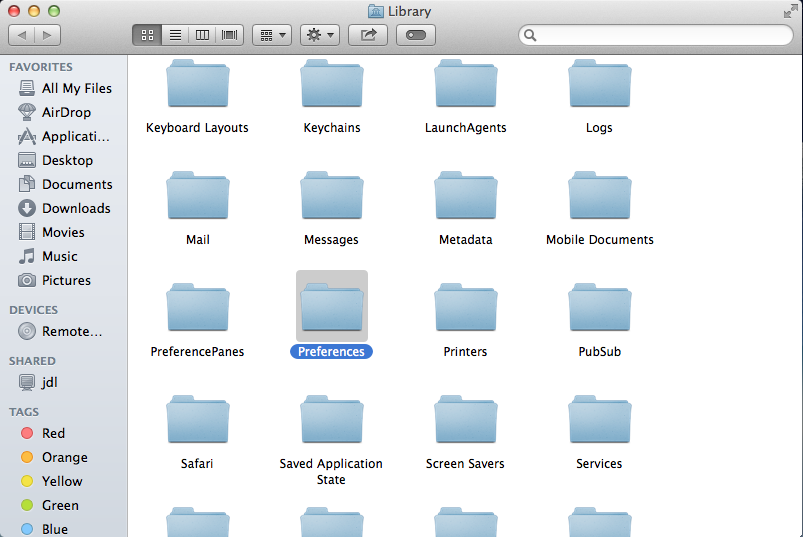Viewport: 803px width, 537px height.
Task: Open the Action gear menu
Action: point(320,35)
